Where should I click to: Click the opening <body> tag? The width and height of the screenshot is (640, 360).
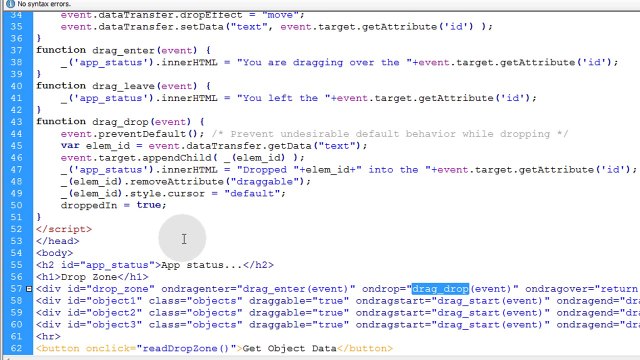click(x=54, y=253)
